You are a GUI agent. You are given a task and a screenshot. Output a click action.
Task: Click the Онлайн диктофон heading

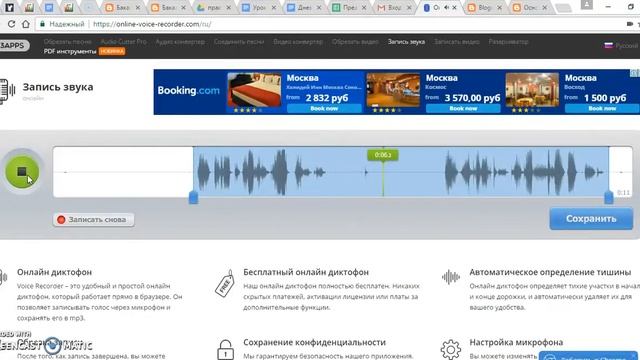[x=54, y=272]
